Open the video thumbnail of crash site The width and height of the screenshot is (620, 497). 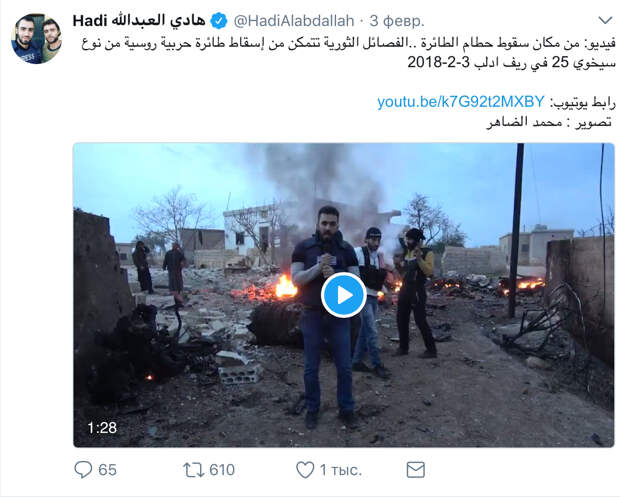344,295
